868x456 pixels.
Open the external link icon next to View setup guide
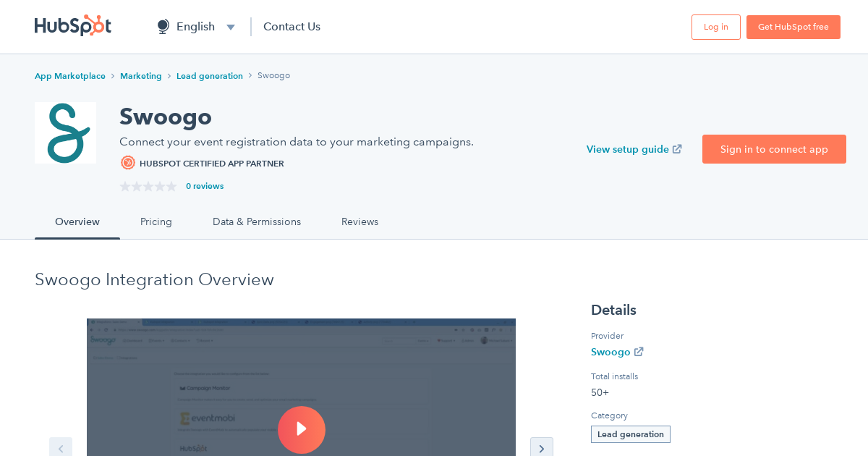pos(677,149)
